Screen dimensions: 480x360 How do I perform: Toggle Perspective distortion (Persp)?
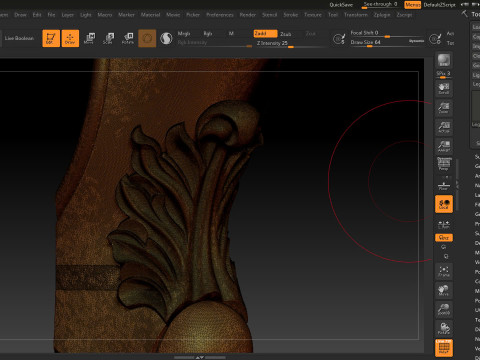pyautogui.click(x=444, y=164)
